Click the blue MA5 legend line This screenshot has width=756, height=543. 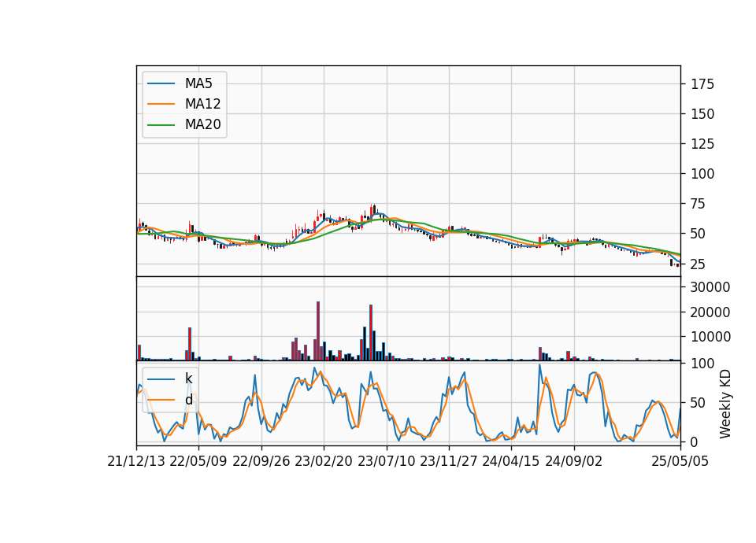pyautogui.click(x=161, y=84)
